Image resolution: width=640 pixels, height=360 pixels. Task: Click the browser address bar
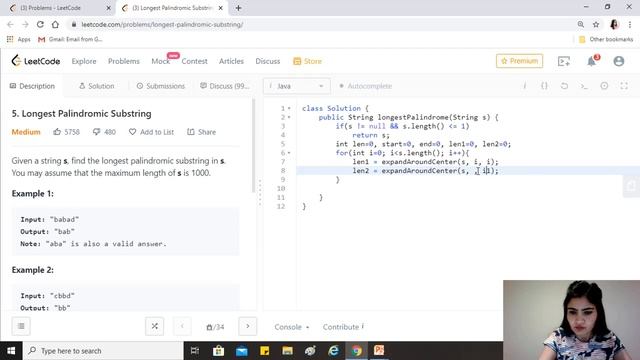(x=322, y=24)
